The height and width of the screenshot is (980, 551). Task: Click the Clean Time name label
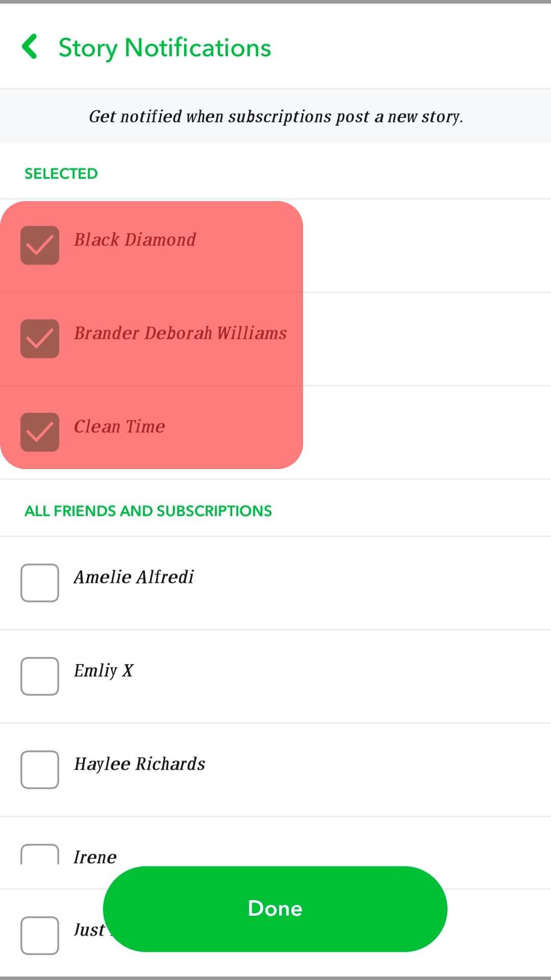point(119,426)
